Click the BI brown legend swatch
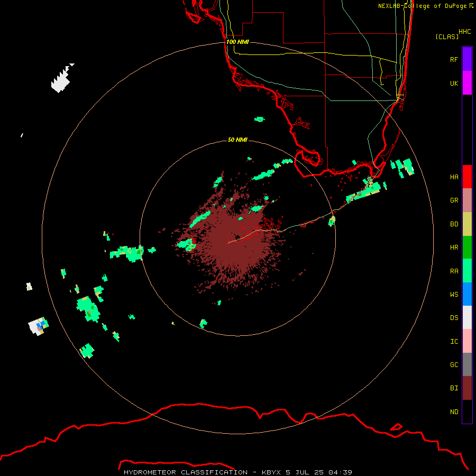This screenshot has height=476, width=476. [467, 388]
